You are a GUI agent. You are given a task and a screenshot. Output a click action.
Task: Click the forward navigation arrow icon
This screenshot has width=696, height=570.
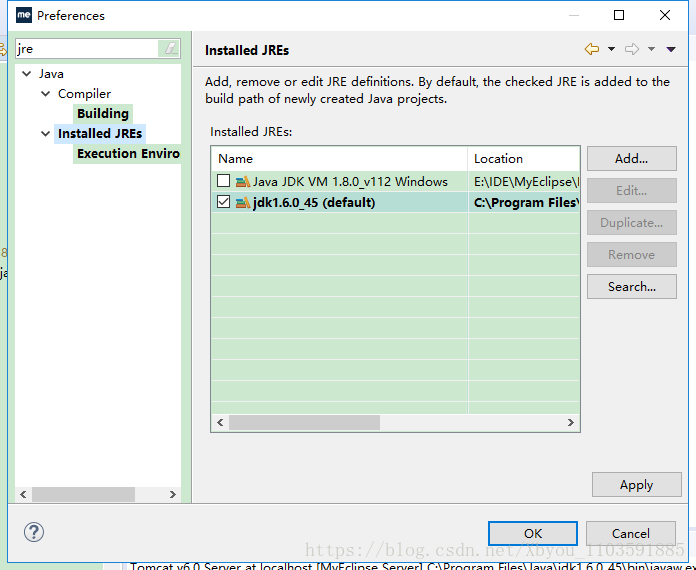632,49
